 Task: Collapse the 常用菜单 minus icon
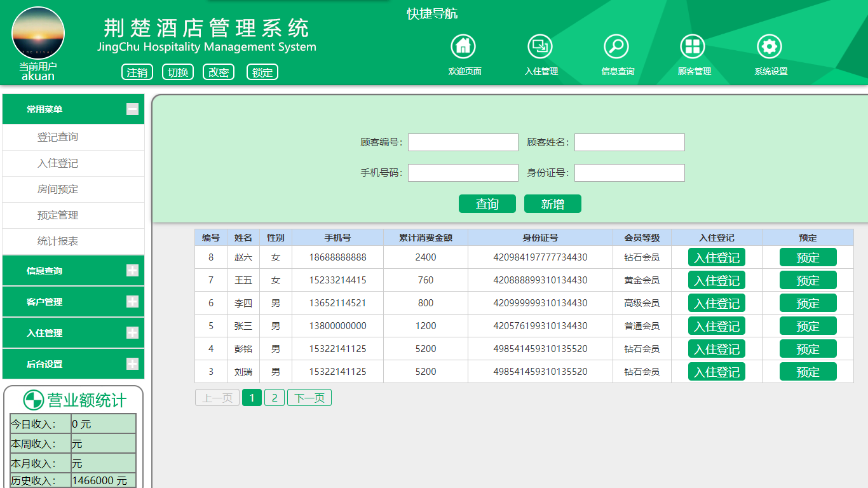(132, 109)
